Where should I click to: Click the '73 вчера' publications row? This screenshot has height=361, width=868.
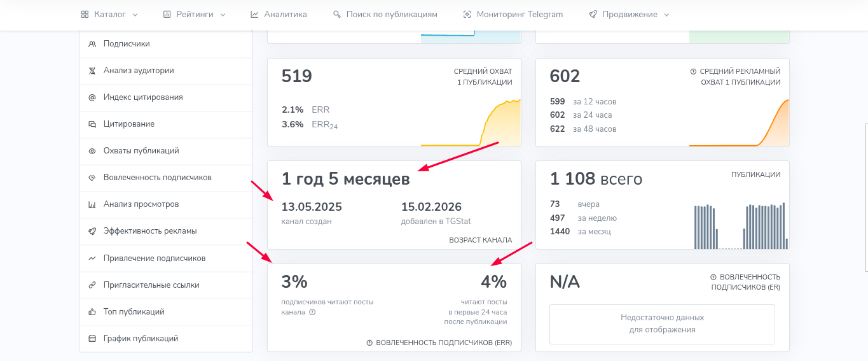[575, 204]
